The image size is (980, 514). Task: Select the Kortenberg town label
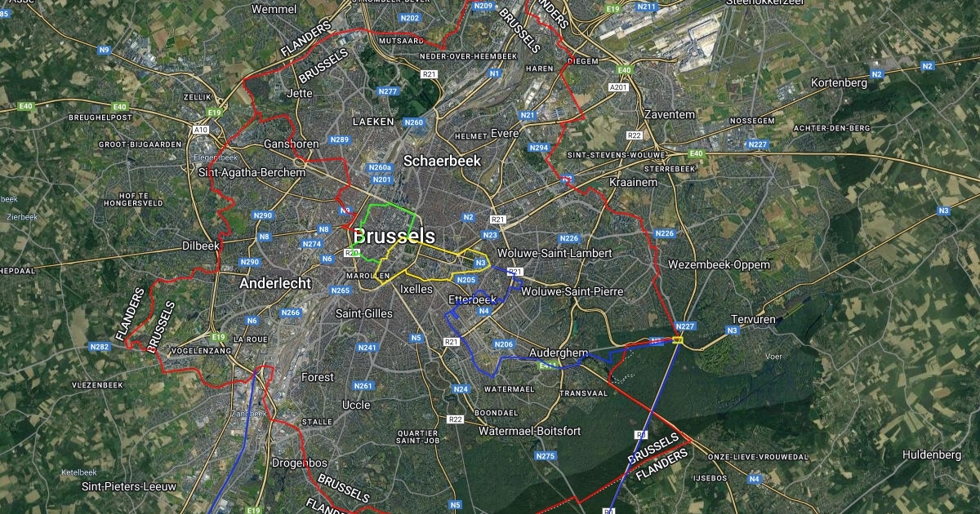click(839, 82)
